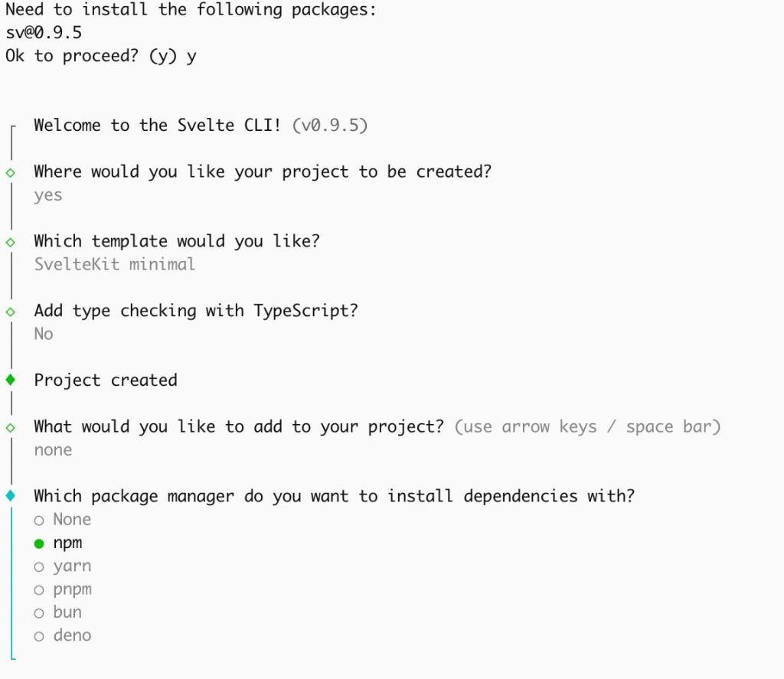Click the cyan diamond beside the package manager question
The width and height of the screenshot is (784, 679).
11,496
